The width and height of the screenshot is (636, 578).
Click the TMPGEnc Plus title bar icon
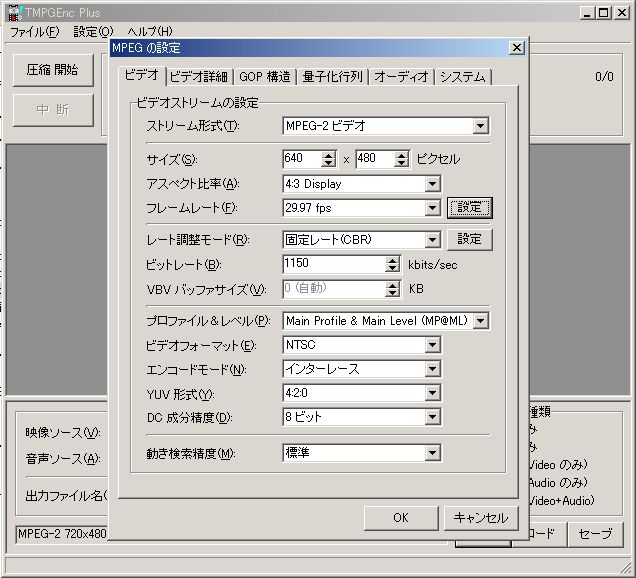coord(15,13)
